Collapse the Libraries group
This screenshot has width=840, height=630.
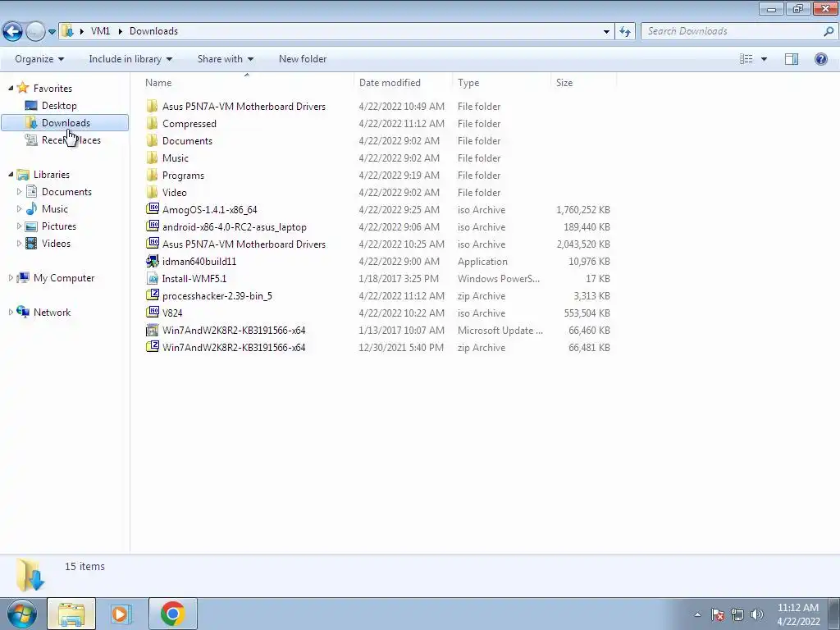tap(11, 174)
